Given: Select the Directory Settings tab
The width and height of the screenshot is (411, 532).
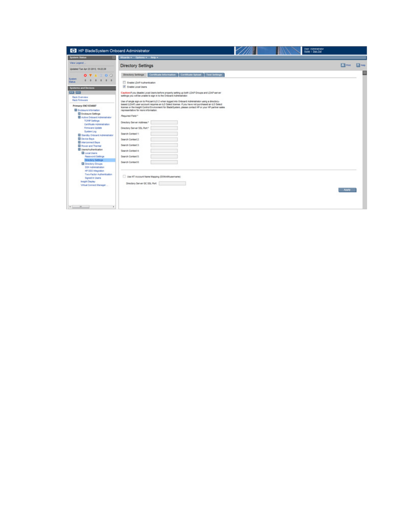Looking at the screenshot, I should point(134,75).
